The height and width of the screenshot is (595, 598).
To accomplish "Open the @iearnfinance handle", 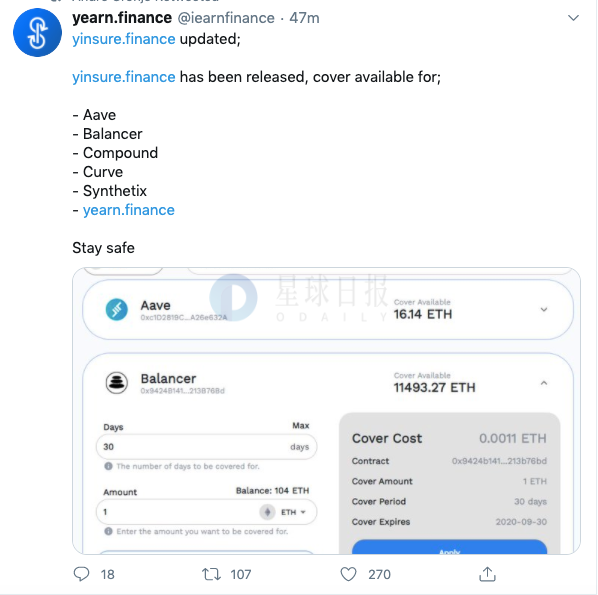I will (x=226, y=18).
